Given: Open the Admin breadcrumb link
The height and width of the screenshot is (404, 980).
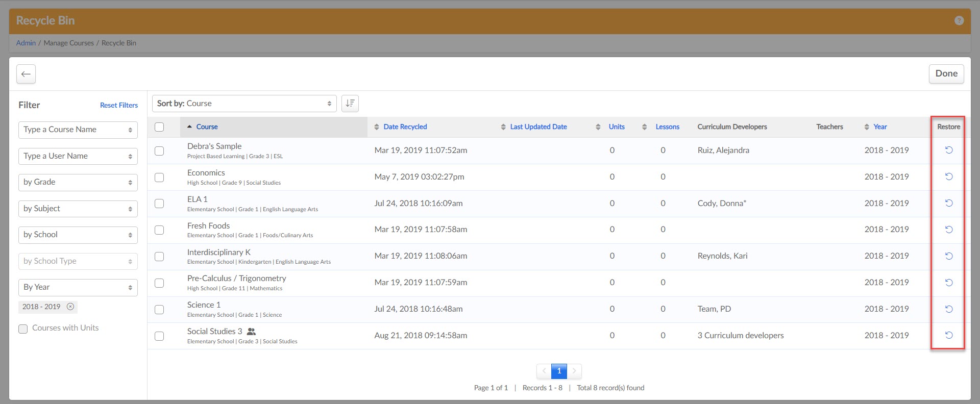Looking at the screenshot, I should click(26, 43).
